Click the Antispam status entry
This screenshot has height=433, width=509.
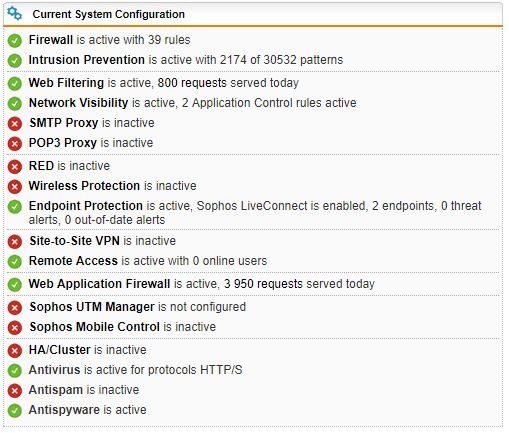pos(84,390)
